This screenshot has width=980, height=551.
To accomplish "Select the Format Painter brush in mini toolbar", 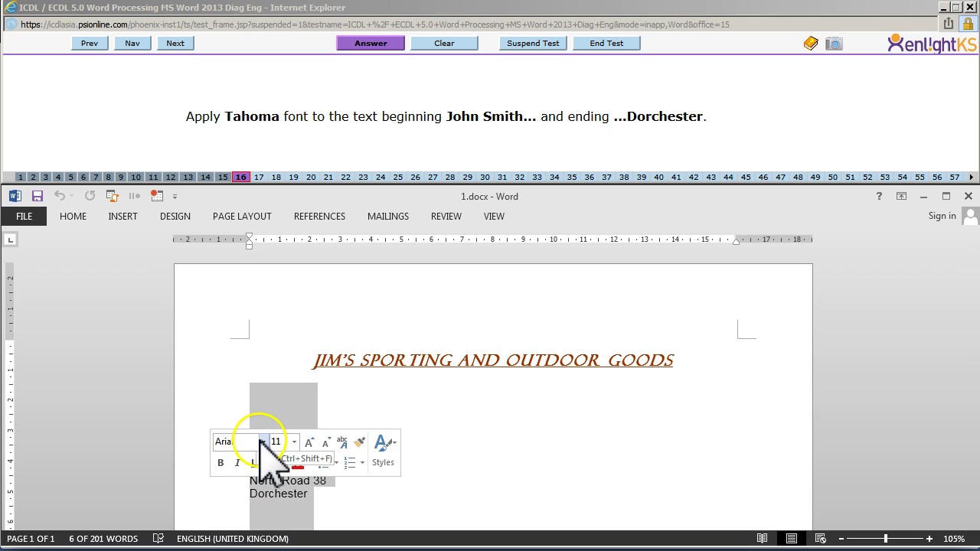I will (x=359, y=442).
